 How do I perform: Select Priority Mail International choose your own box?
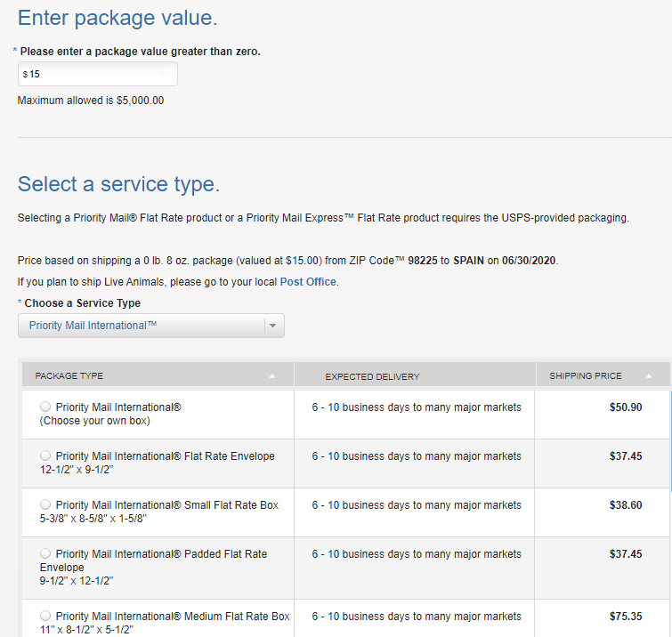click(45, 407)
